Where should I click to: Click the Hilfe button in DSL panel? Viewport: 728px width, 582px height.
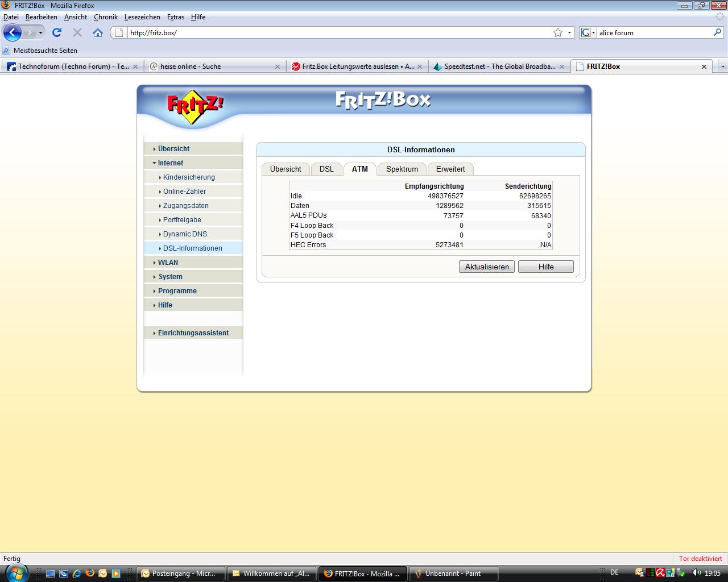point(545,267)
